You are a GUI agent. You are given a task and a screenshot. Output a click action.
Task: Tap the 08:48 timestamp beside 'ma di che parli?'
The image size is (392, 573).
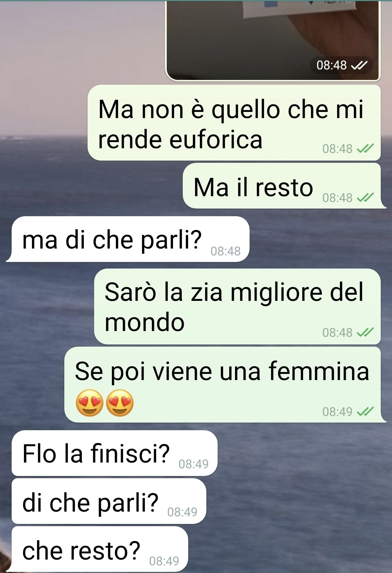226,251
